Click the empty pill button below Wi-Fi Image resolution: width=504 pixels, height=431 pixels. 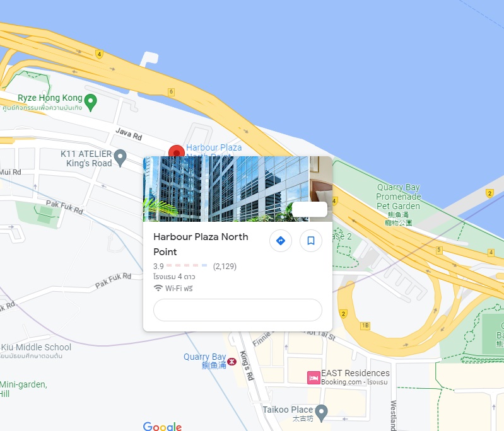point(238,310)
